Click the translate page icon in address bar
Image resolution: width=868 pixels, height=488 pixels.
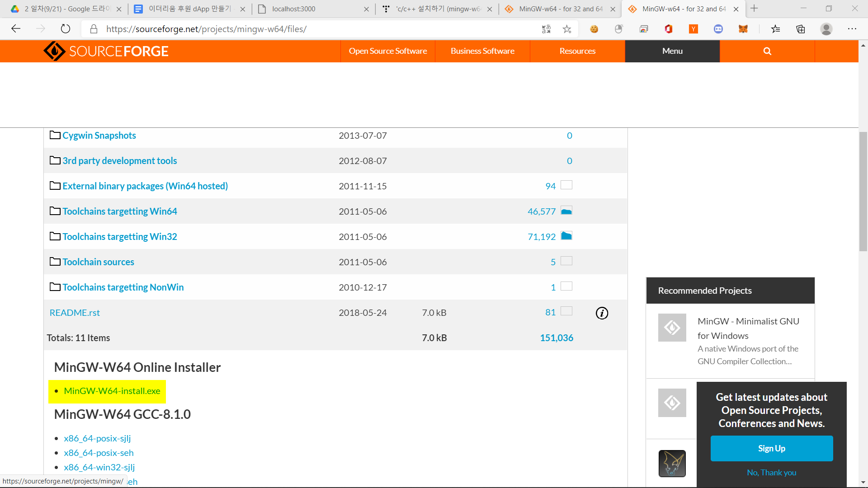tap(546, 29)
